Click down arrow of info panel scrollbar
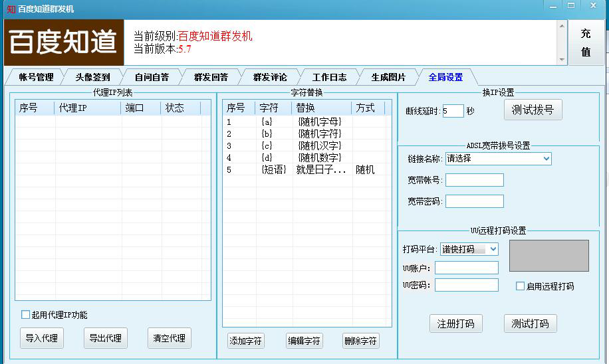Viewport: 609px width, 364px height. [562, 60]
